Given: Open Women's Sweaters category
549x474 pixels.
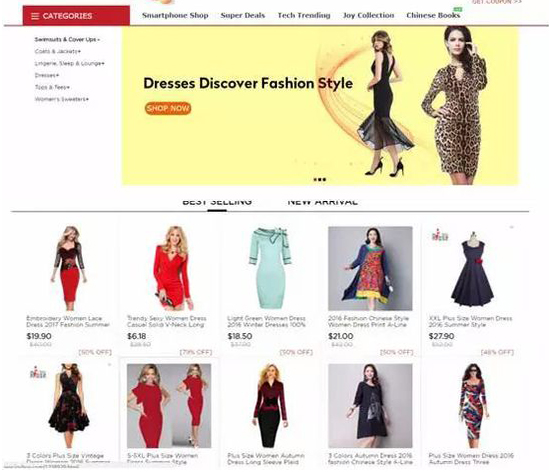Looking at the screenshot, I should point(62,99).
